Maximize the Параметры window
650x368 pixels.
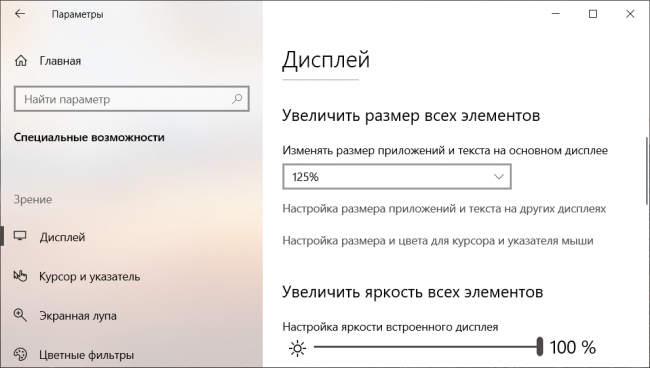[593, 14]
